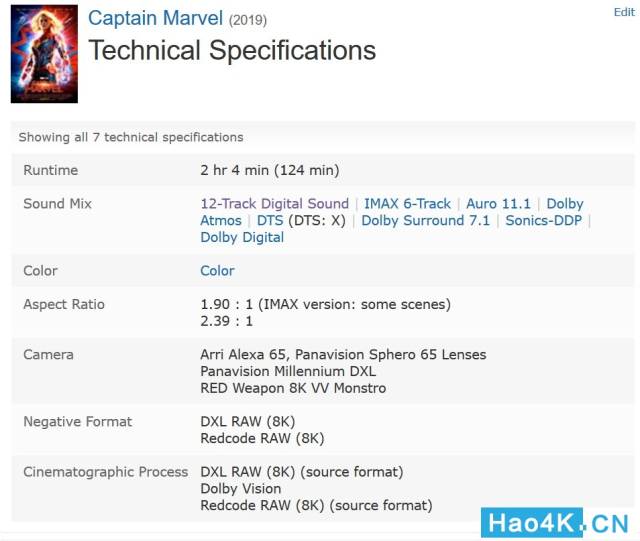This screenshot has height=541, width=640.
Task: Click the 2.39 : 1 aspect ratio text
Action: (x=226, y=321)
